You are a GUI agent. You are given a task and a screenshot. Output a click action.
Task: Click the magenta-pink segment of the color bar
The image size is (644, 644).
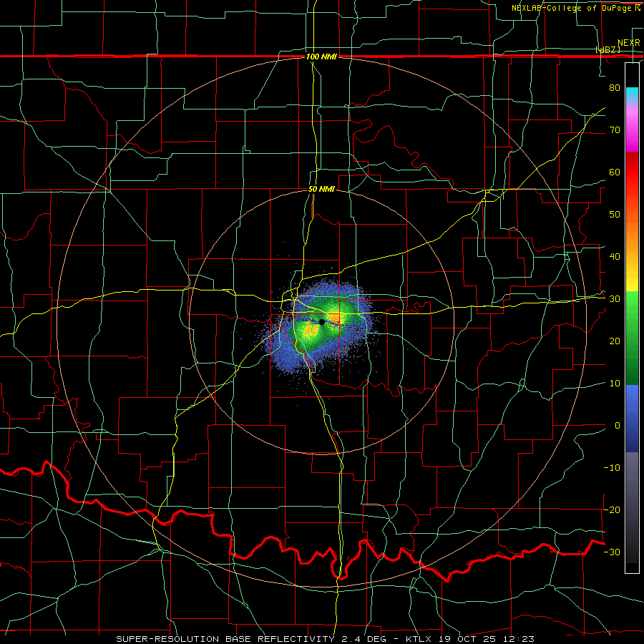[632, 130]
